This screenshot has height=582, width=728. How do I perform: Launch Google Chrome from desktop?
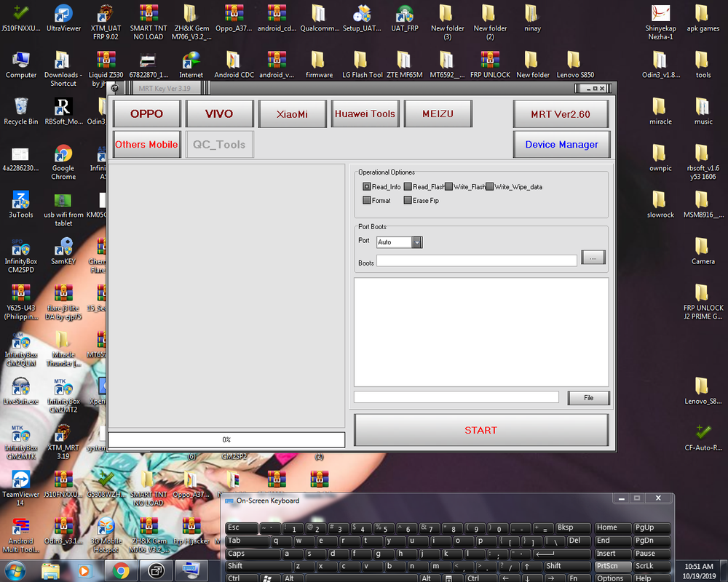click(x=63, y=162)
